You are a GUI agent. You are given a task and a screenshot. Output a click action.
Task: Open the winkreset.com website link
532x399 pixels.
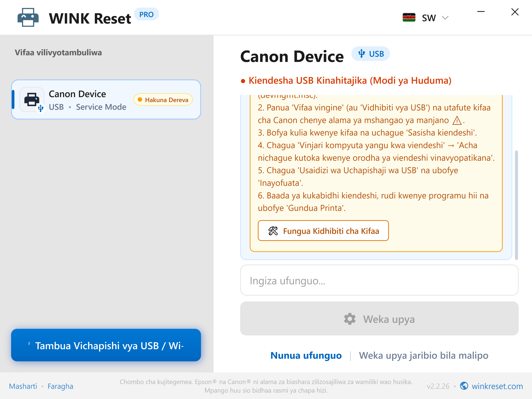[x=497, y=386]
